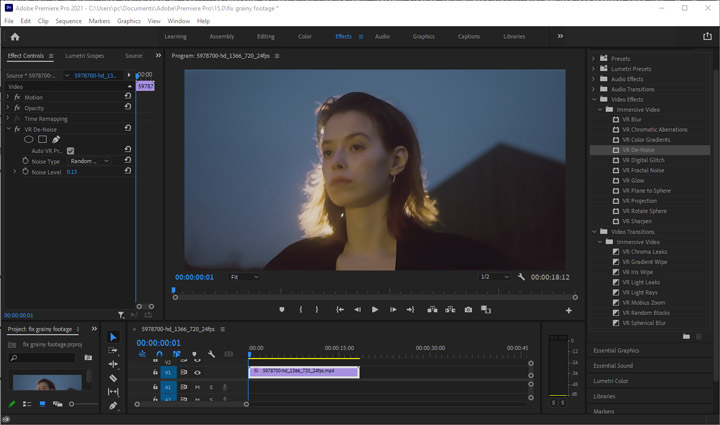The image size is (720, 425).
Task: Click the Program monitor playhead scrubber
Action: tap(174, 290)
